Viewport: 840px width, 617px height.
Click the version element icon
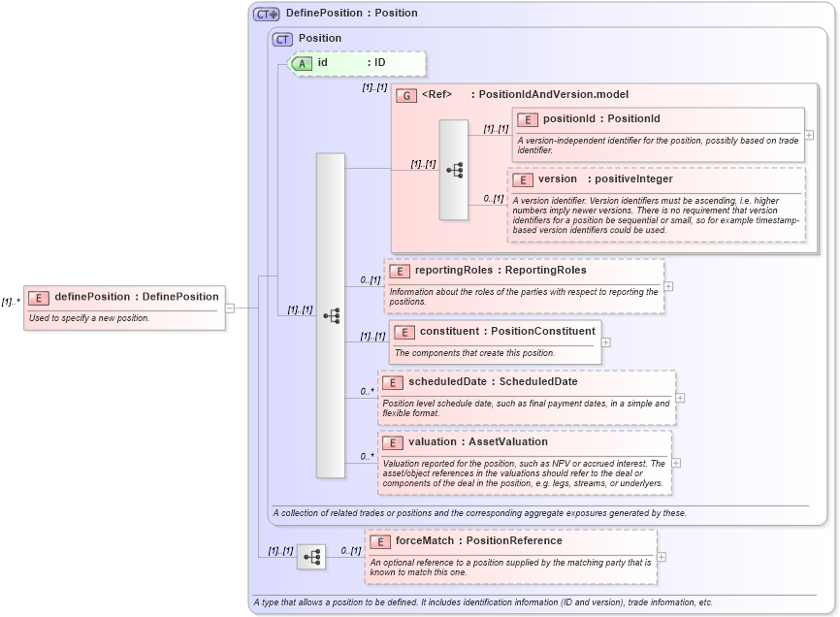[x=521, y=179]
